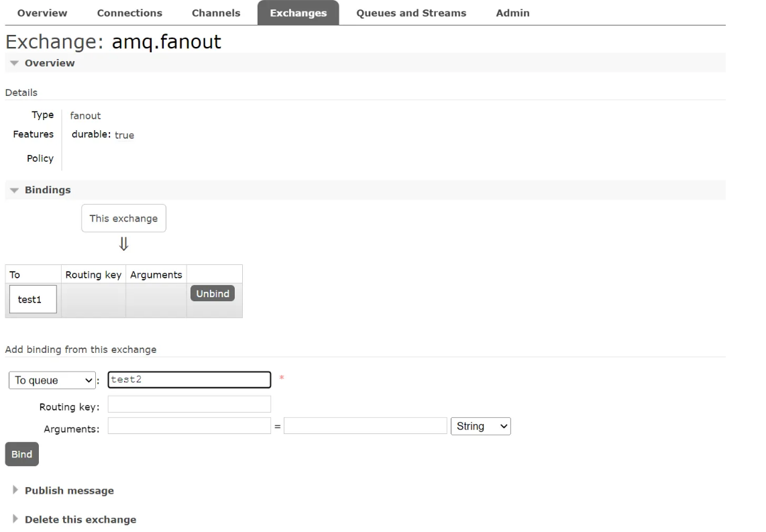766x532 pixels.
Task: Go to the Channels tab
Action: [x=215, y=13]
